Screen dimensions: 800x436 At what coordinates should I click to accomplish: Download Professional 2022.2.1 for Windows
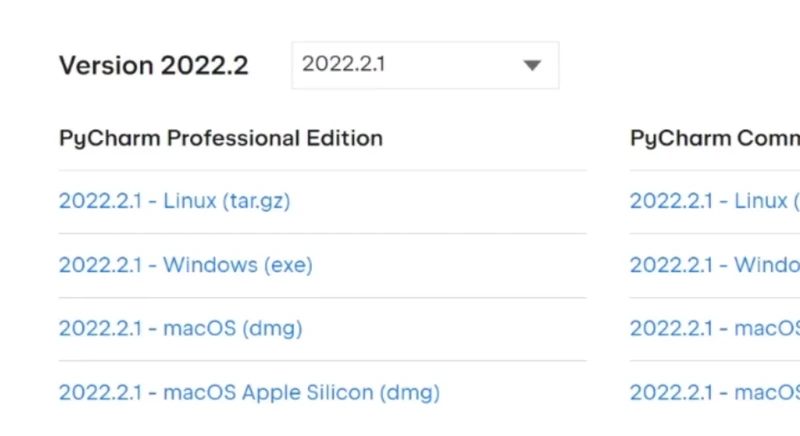(185, 265)
